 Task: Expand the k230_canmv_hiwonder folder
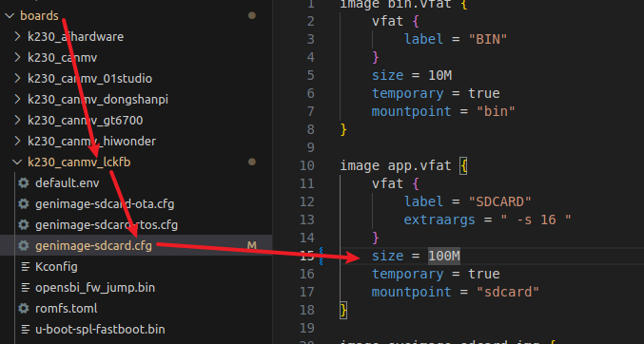click(17, 142)
